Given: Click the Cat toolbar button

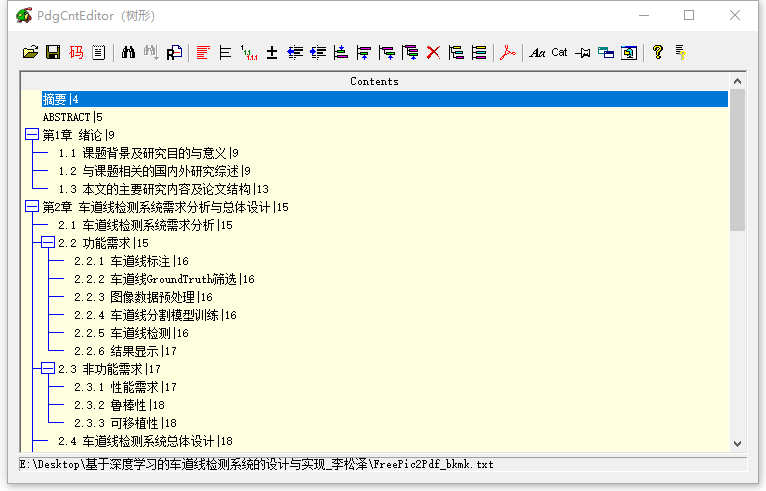Looking at the screenshot, I should (559, 52).
